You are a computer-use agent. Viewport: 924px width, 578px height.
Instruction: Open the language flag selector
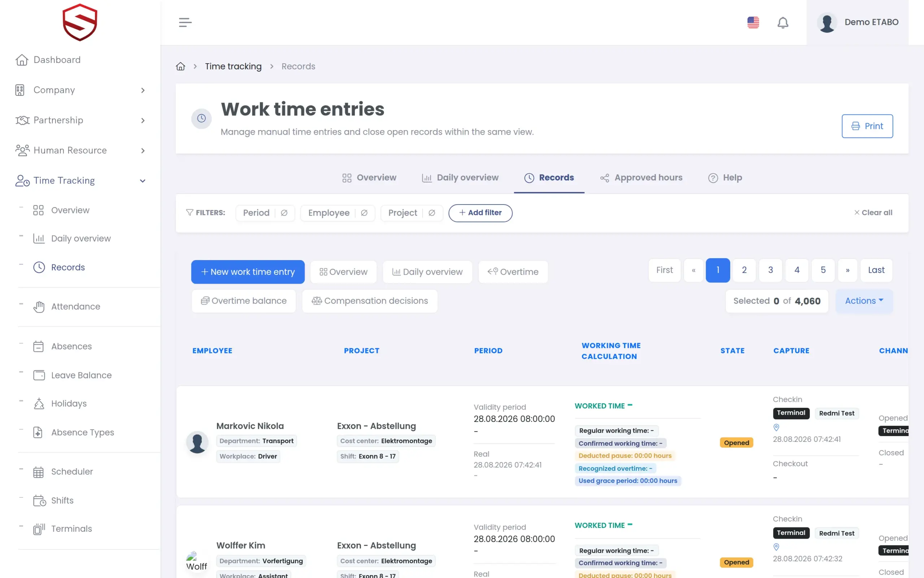pos(753,22)
